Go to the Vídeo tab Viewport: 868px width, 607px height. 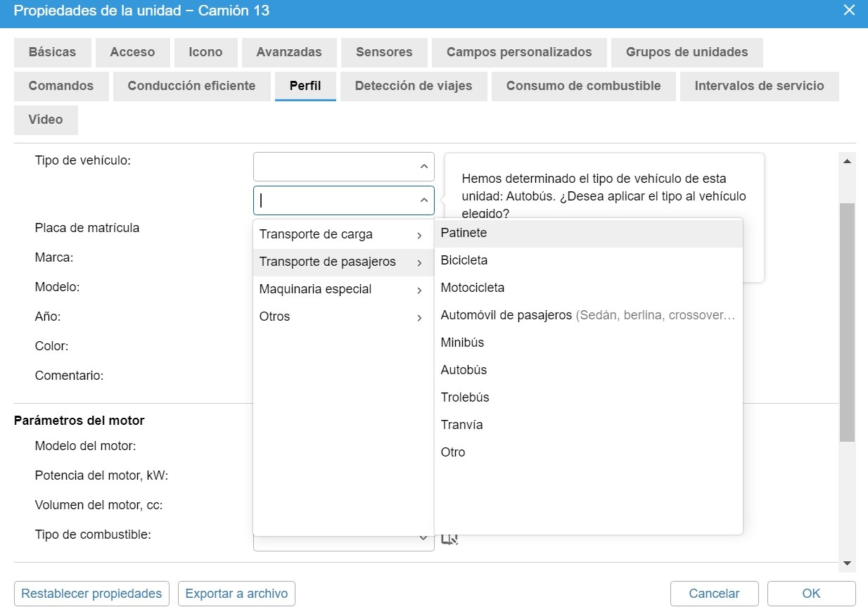coord(46,120)
